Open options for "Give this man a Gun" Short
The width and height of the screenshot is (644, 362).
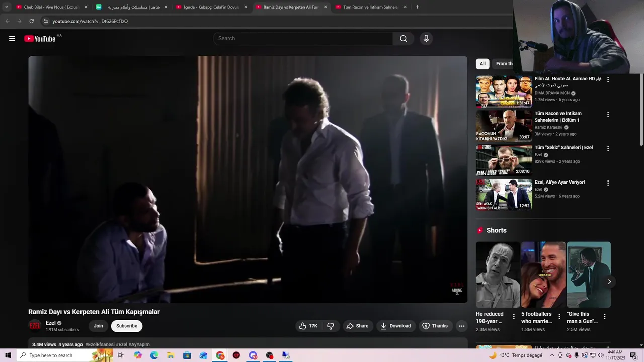point(605,317)
